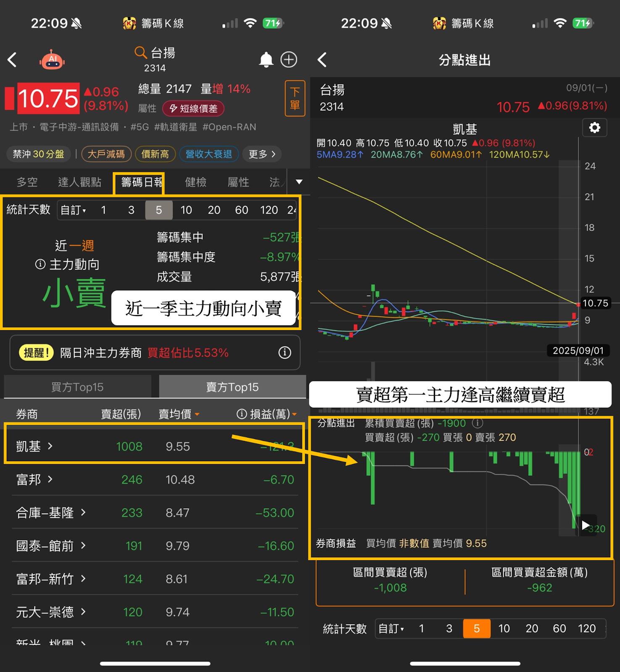Sort by 賣均價 column header
Image resolution: width=620 pixels, height=672 pixels.
[178, 414]
